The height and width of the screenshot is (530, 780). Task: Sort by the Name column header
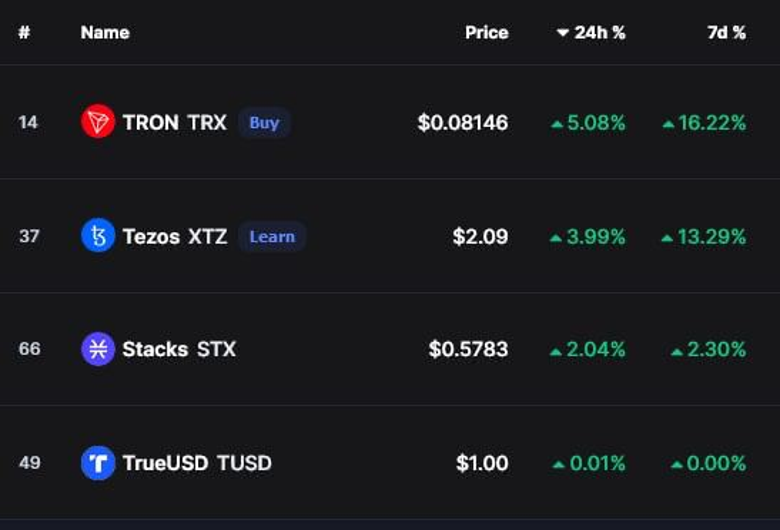[x=105, y=33]
